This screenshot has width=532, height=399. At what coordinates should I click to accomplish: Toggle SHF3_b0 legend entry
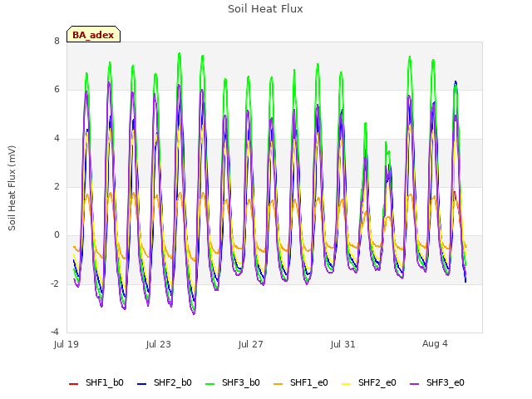233,382
